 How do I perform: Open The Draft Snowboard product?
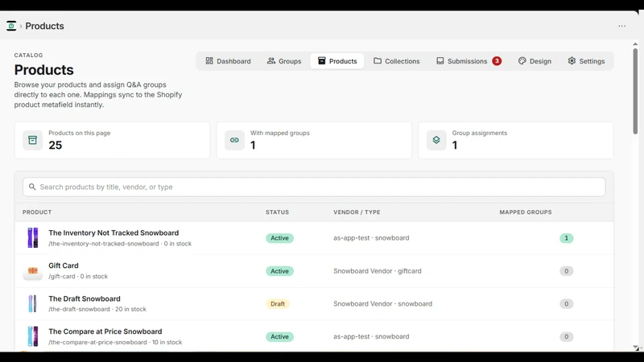point(85,298)
